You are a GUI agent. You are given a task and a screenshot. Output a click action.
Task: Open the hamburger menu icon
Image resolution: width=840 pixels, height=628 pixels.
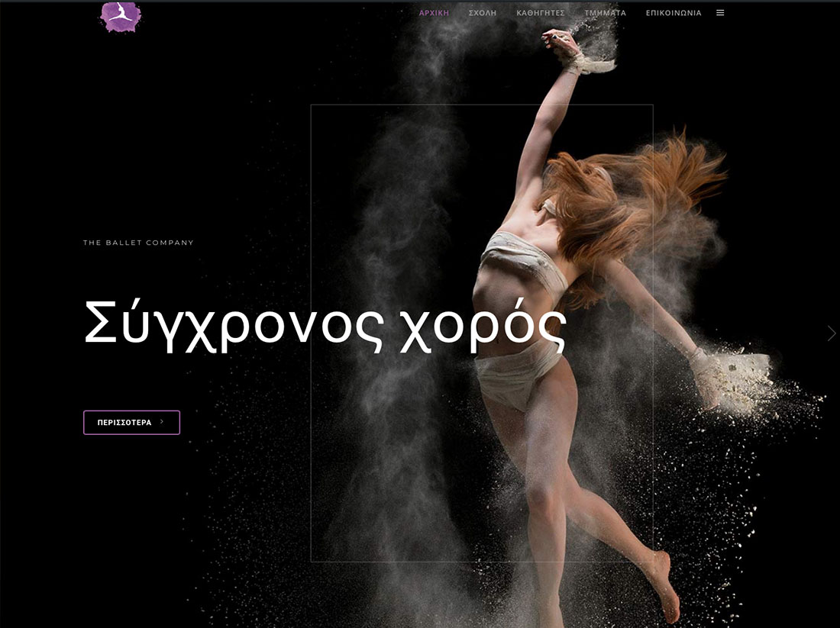coord(720,13)
